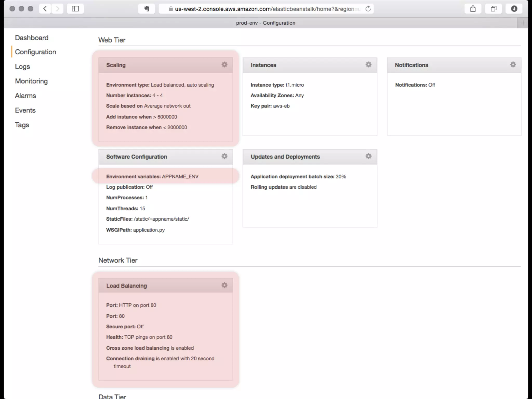Click the Safari share icon

(473, 9)
